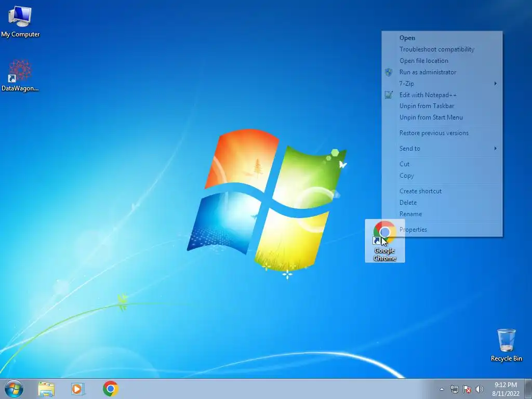
Task: Launch Windows Media Player from the taskbar
Action: (77, 389)
